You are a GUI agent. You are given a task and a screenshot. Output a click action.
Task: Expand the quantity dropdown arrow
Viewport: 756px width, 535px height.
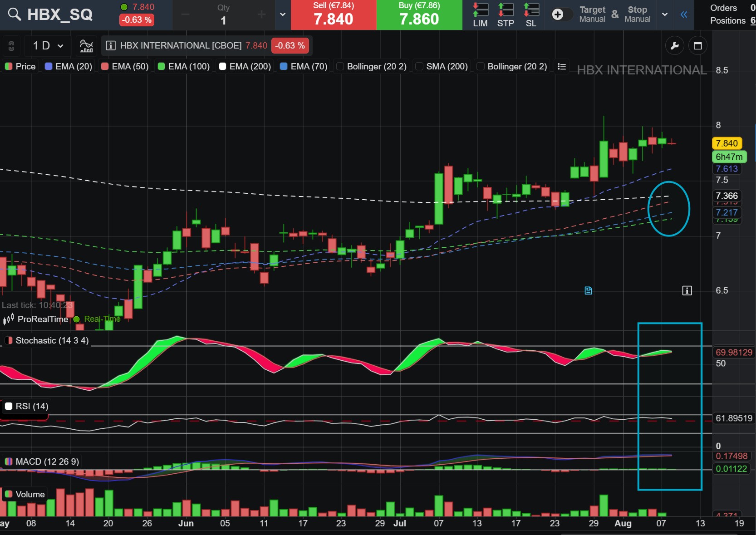click(x=283, y=15)
